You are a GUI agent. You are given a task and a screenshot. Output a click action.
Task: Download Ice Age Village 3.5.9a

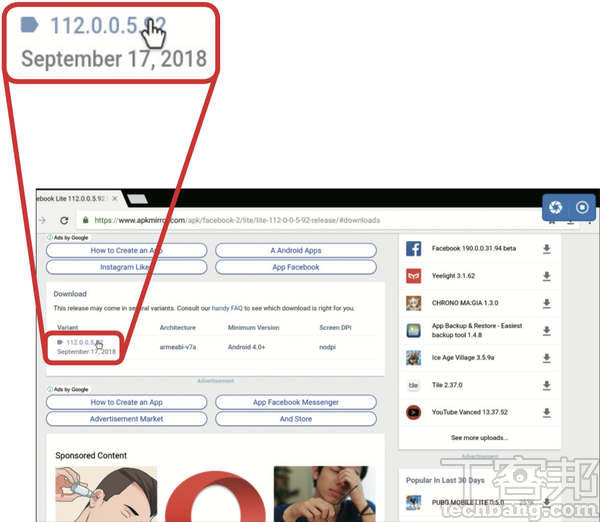547,358
